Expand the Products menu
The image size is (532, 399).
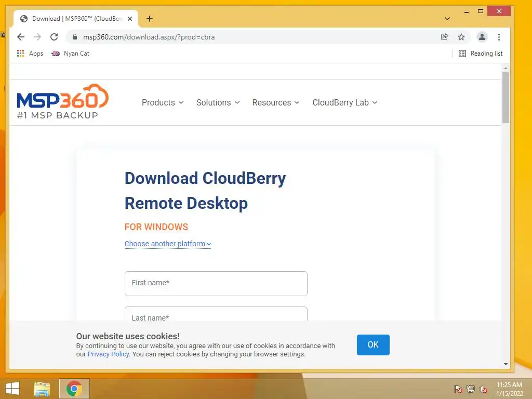pyautogui.click(x=163, y=102)
